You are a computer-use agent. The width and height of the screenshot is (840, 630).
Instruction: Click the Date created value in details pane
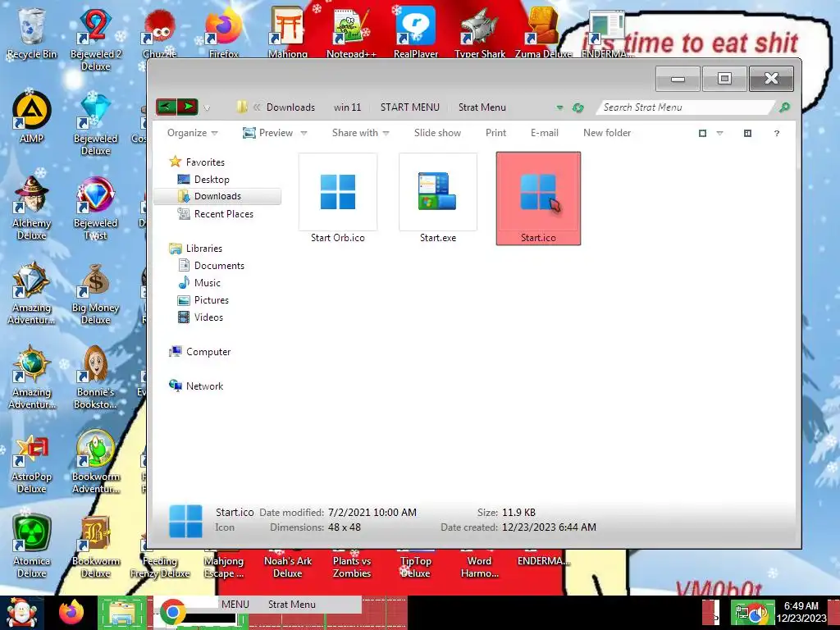(549, 527)
